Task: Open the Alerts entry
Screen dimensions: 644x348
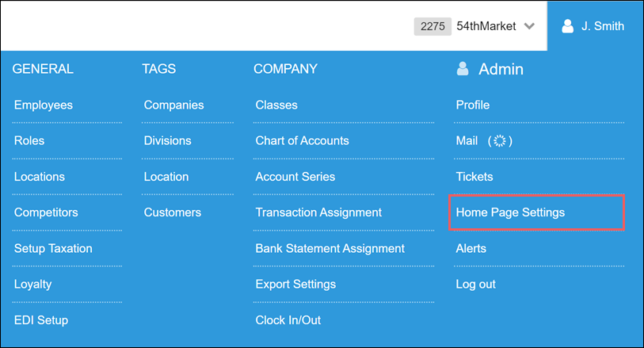Action: tap(471, 249)
